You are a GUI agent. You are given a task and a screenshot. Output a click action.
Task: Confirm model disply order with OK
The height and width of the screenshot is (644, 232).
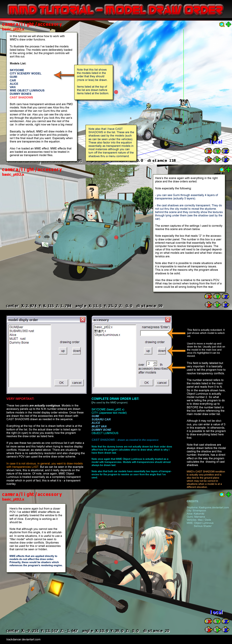click(61, 383)
